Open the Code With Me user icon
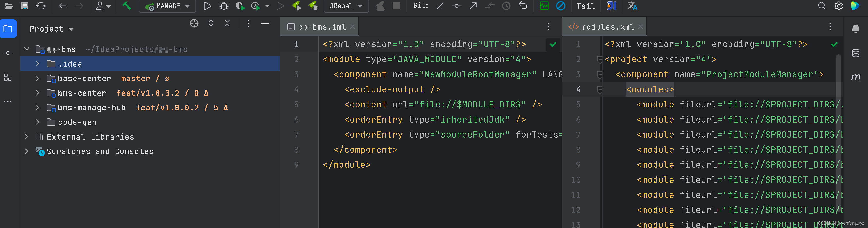The width and height of the screenshot is (868, 228). click(103, 6)
